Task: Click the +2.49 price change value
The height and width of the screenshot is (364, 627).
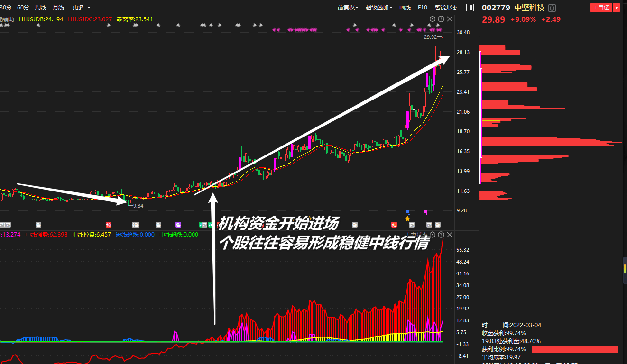Action: tap(551, 19)
